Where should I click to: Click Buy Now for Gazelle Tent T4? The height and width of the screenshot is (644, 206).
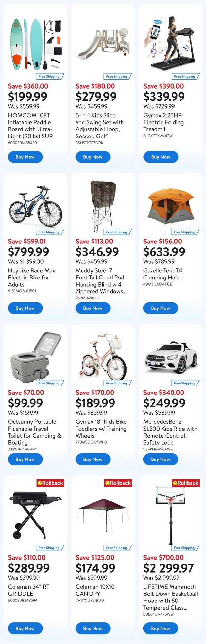tap(161, 308)
